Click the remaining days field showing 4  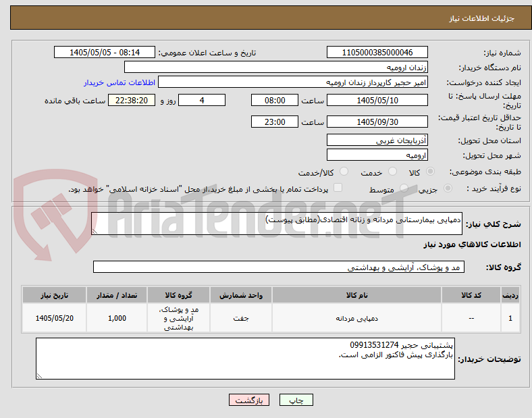(x=202, y=100)
